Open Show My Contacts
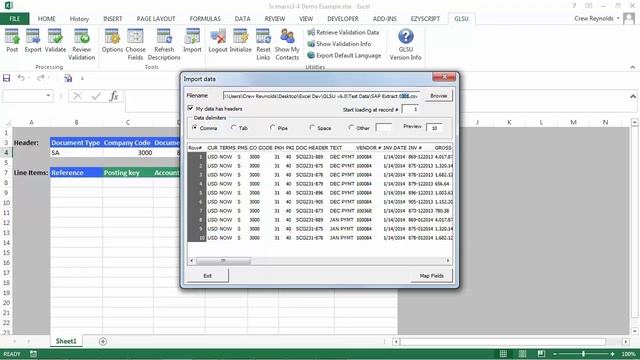Screen dimensions: 640x360 (x=287, y=44)
